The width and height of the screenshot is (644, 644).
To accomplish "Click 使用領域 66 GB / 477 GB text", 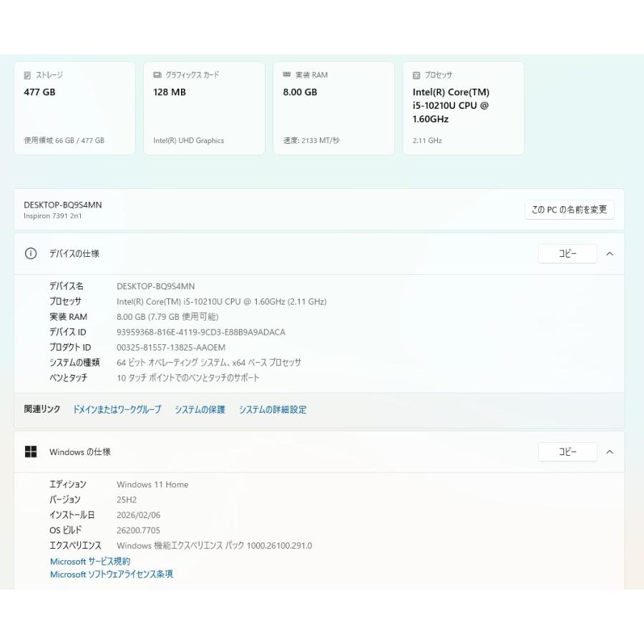I will coord(64,140).
